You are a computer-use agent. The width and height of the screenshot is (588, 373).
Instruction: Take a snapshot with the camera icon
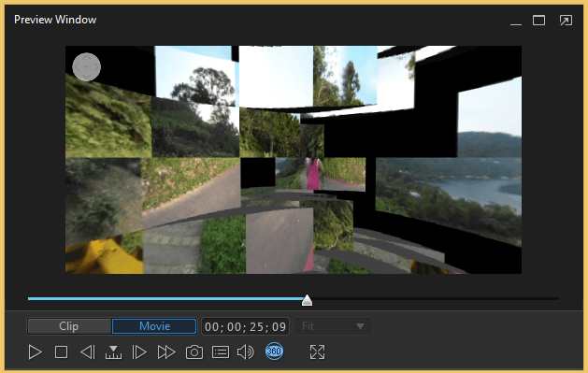click(194, 352)
